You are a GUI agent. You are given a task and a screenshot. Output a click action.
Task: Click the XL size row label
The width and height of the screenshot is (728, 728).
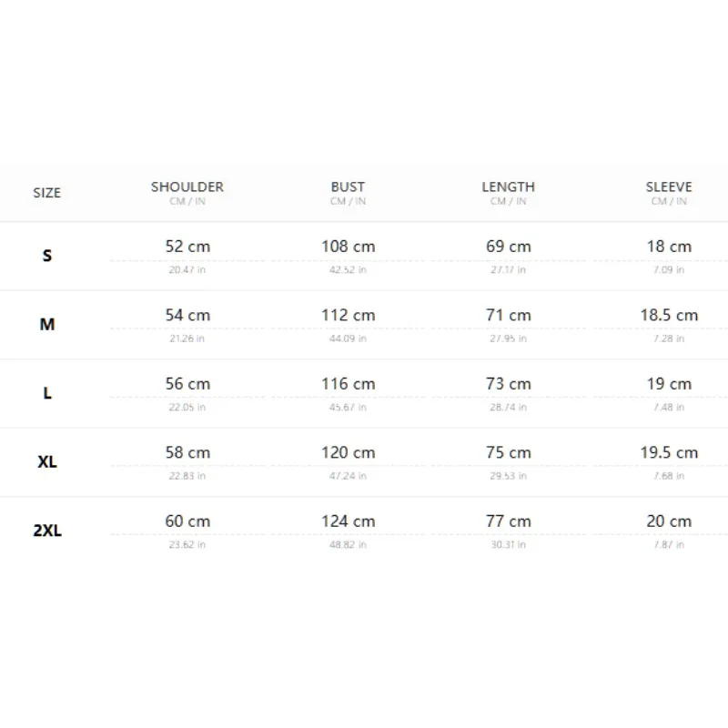tap(47, 461)
